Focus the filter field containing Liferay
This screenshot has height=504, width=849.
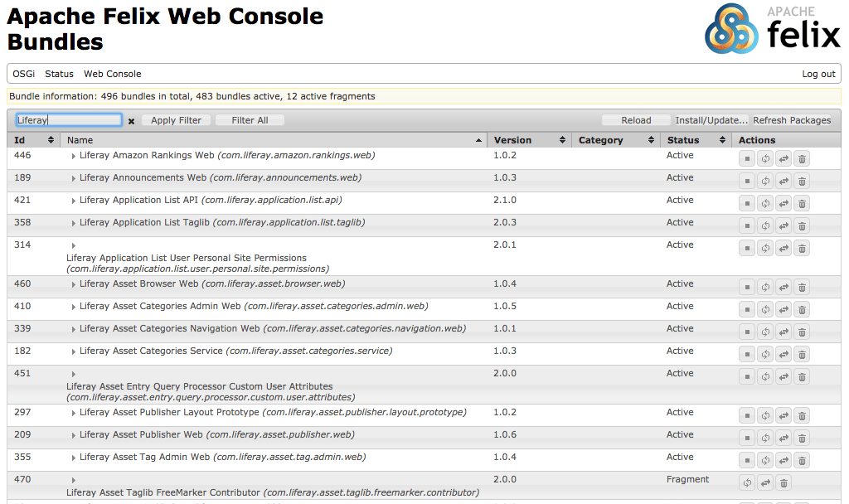pos(69,119)
